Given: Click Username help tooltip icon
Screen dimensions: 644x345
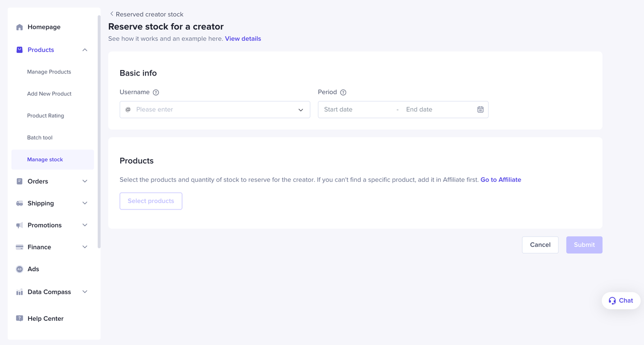Looking at the screenshot, I should click(156, 93).
